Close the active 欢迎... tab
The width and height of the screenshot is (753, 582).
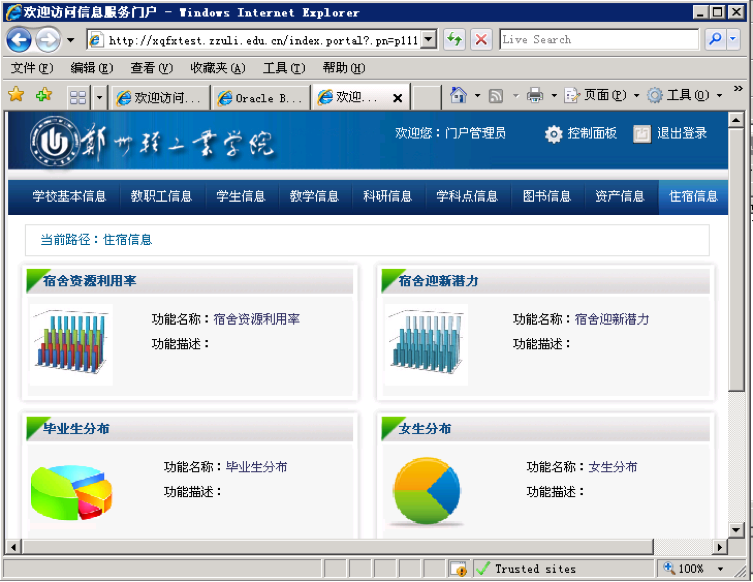(398, 98)
